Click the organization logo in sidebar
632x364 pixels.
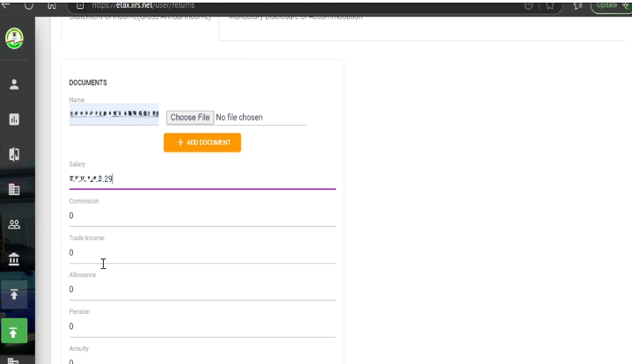point(14,39)
